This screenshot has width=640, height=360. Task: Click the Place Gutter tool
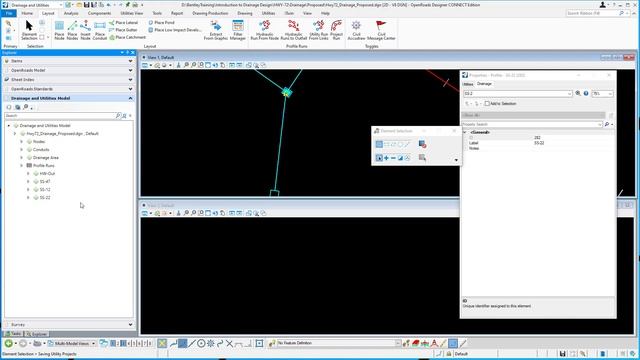[x=123, y=30]
